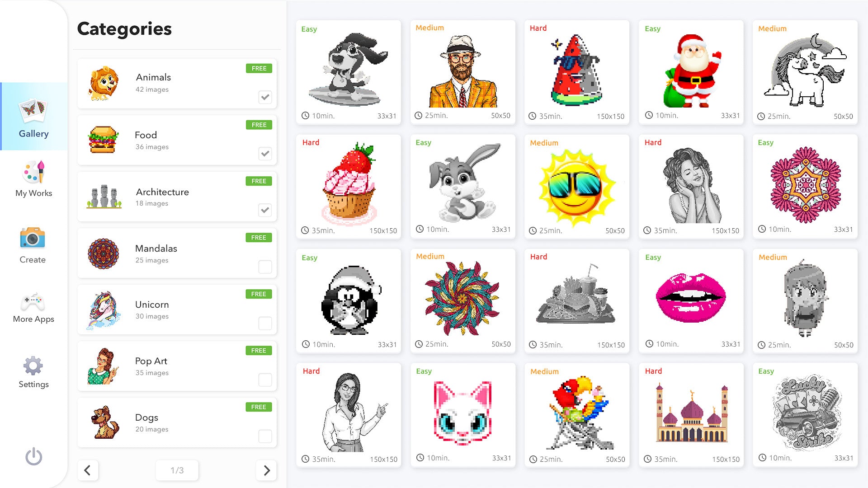Click the FREE badge on Dogs

pos(259,407)
